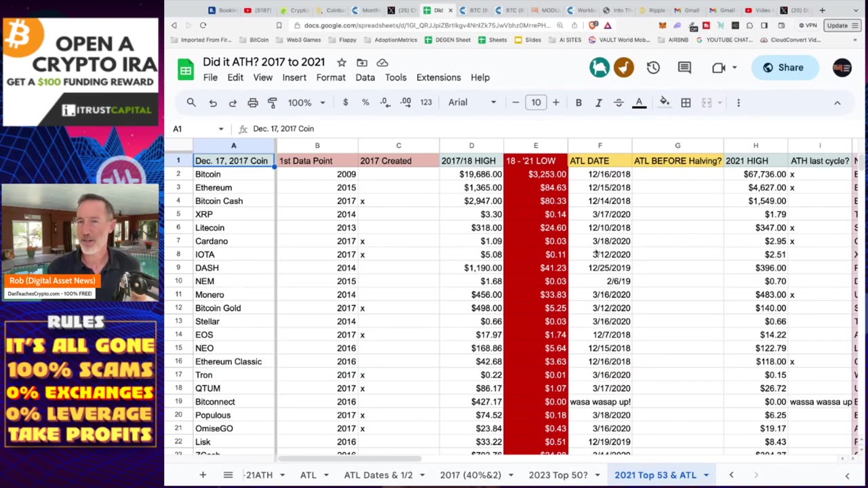
Task: Open the Insert menu
Action: click(x=294, y=77)
